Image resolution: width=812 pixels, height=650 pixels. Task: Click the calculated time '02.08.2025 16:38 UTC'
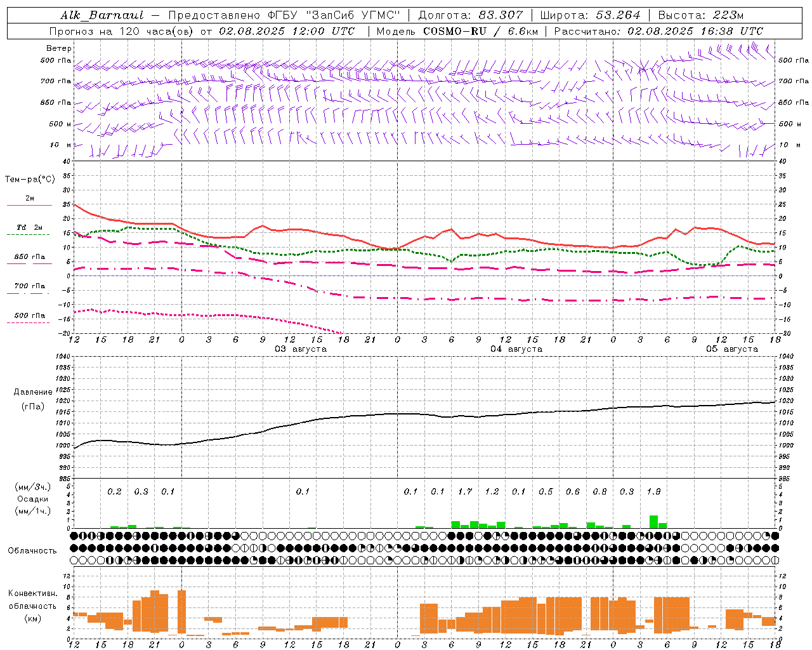695,31
